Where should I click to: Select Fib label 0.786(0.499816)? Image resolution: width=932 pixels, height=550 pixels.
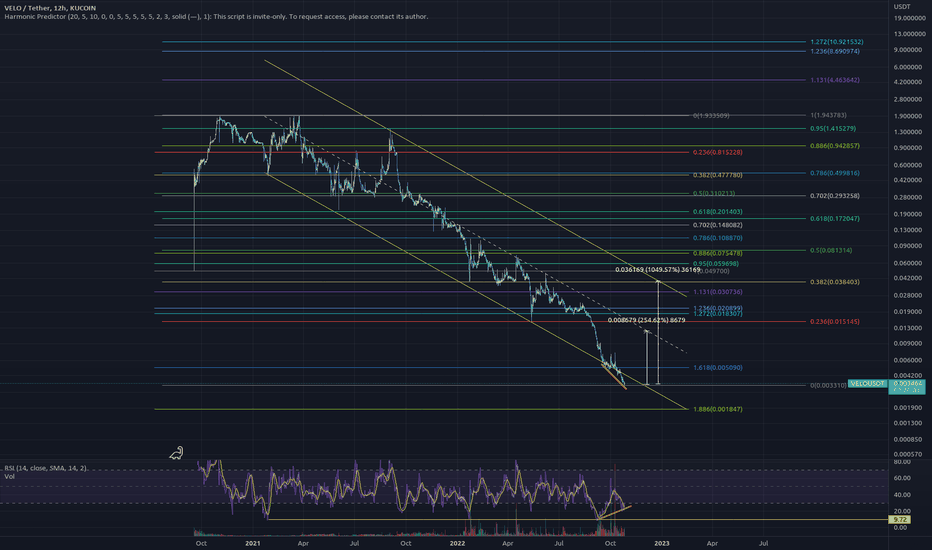(x=835, y=173)
